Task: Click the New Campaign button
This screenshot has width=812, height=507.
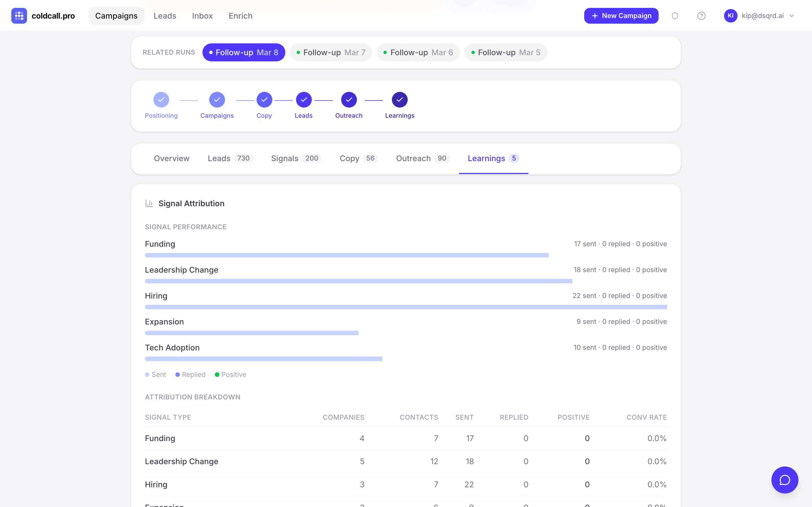Action: [621, 15]
